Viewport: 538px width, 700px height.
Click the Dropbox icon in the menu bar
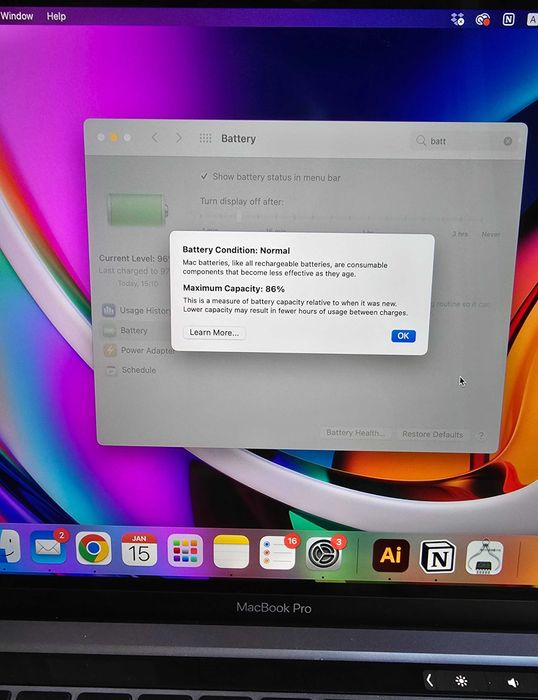(x=457, y=19)
